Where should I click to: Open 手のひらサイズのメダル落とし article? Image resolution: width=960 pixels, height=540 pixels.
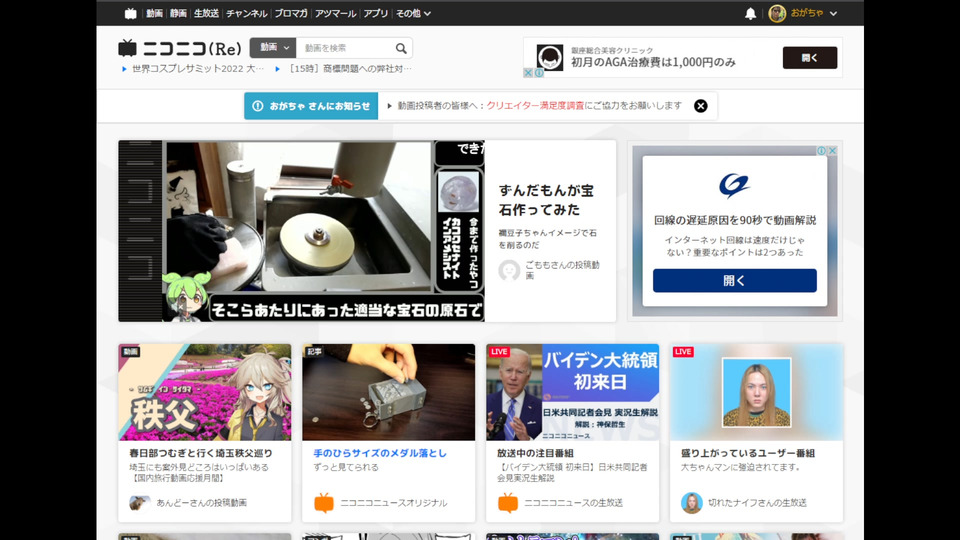coord(380,453)
